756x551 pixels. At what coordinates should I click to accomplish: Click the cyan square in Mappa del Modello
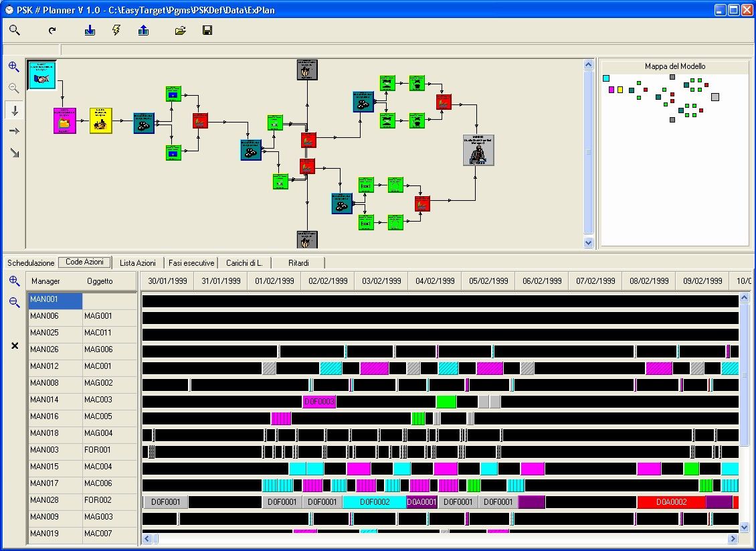[x=606, y=78]
